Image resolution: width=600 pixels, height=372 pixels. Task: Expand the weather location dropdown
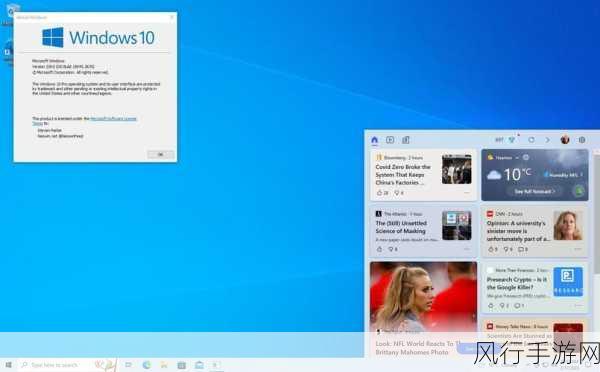click(x=517, y=158)
